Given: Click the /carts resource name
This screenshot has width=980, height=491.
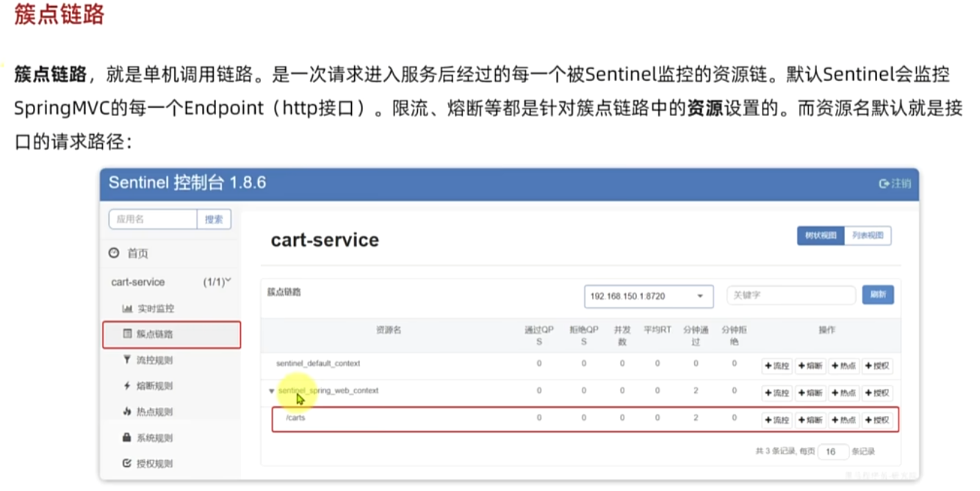Looking at the screenshot, I should click(295, 417).
